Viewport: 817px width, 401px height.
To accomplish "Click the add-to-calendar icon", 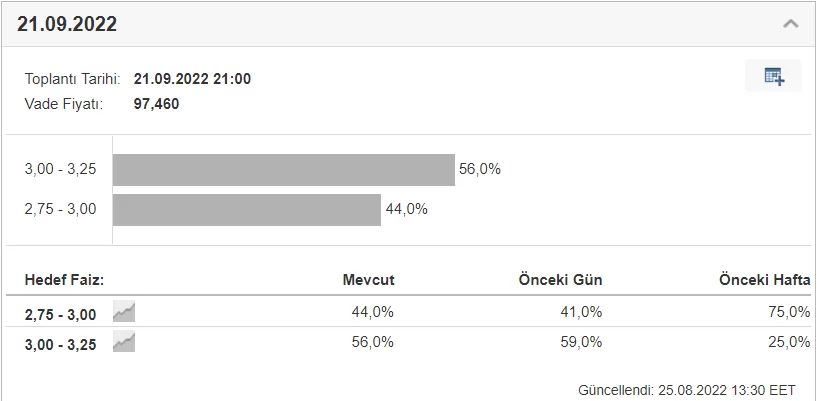I will coord(774,76).
